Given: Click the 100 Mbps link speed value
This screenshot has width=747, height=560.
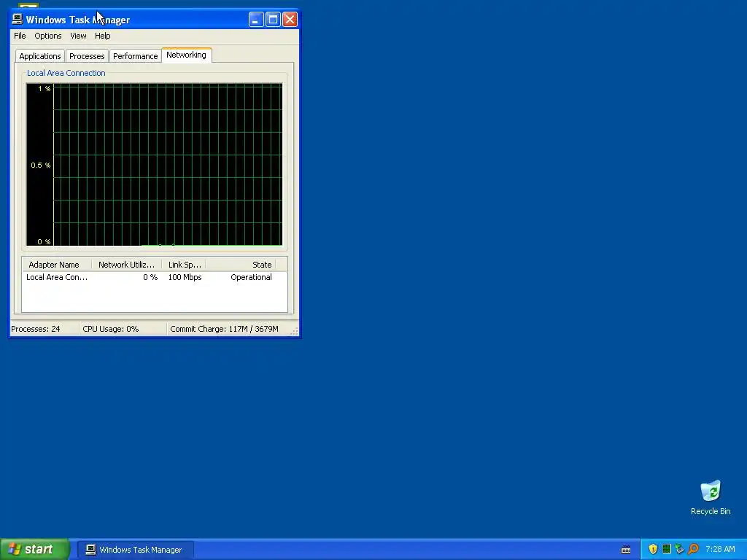Looking at the screenshot, I should (185, 277).
